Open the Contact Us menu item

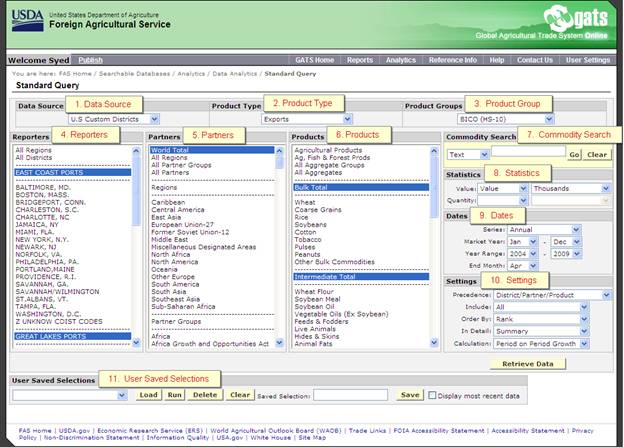pyautogui.click(x=534, y=60)
